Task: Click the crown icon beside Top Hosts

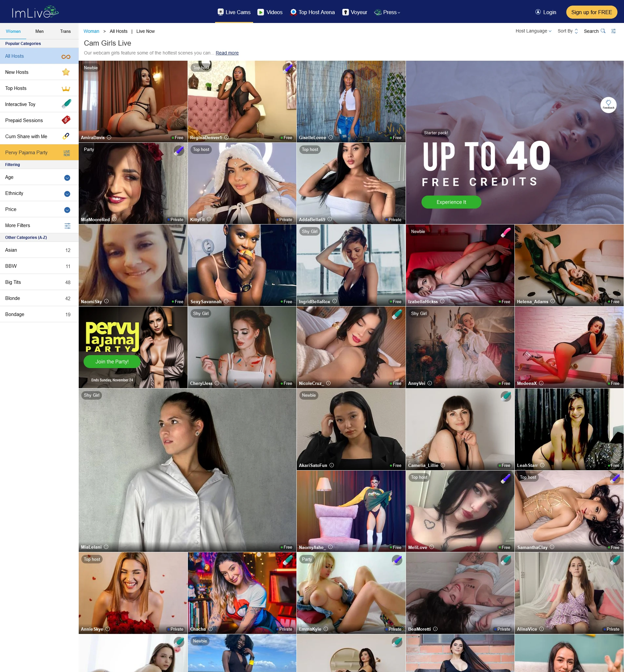Action: tap(66, 89)
